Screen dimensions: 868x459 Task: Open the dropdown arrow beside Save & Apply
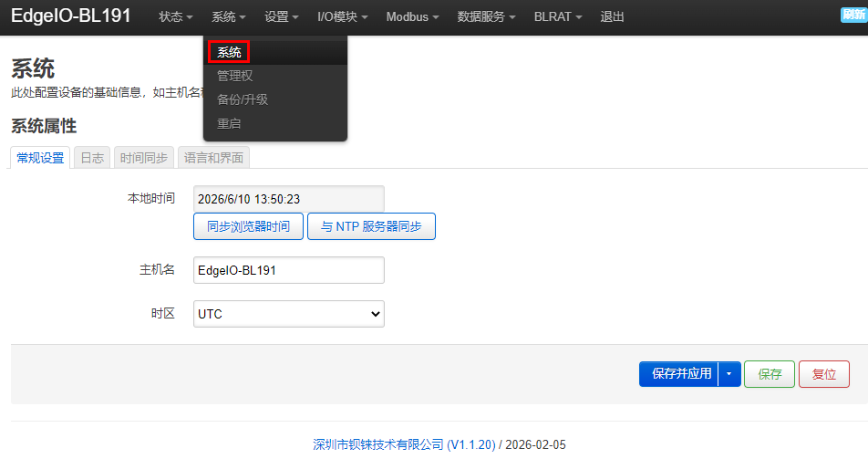tap(729, 374)
